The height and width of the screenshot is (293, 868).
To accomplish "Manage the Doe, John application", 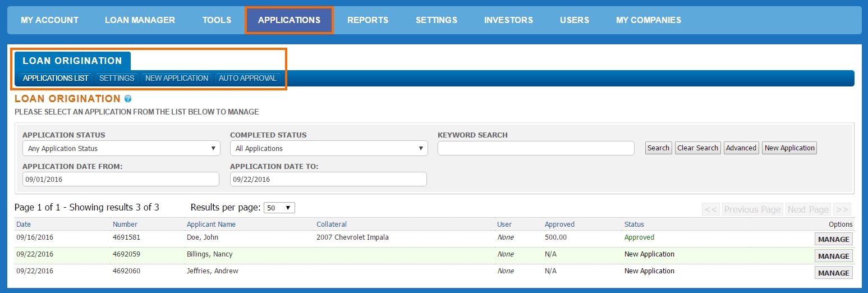I will click(x=833, y=239).
